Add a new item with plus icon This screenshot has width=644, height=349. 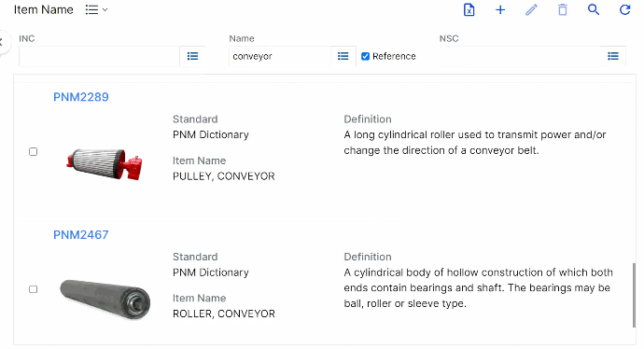click(500, 10)
